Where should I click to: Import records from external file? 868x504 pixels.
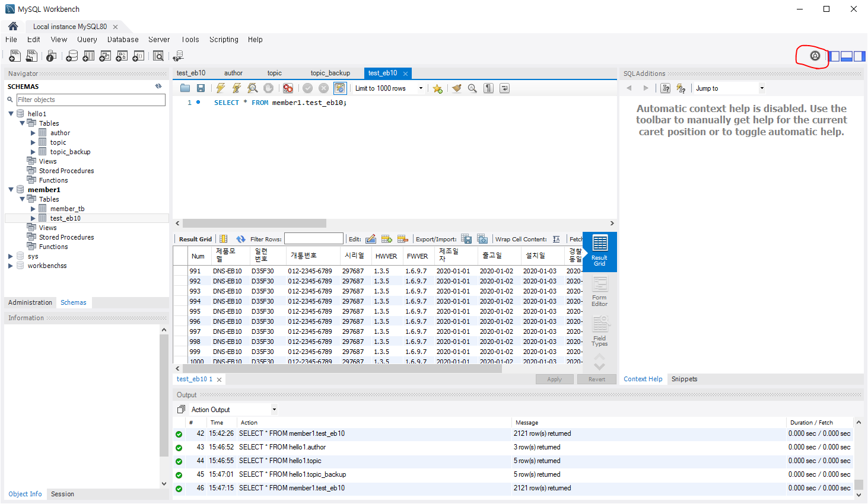(482, 239)
